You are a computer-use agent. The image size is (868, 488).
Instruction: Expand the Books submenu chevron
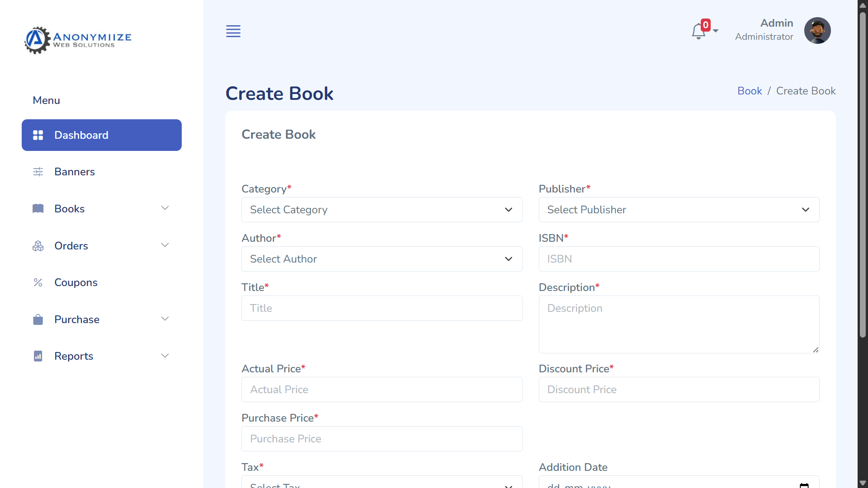165,208
